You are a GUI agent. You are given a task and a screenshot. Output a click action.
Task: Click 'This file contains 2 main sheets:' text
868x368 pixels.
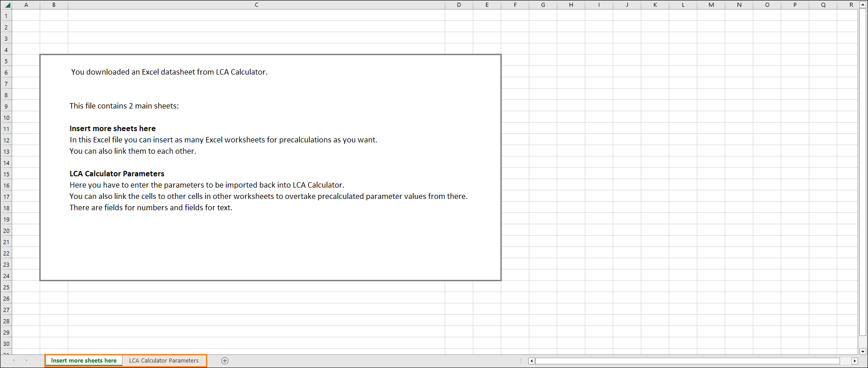coord(124,106)
